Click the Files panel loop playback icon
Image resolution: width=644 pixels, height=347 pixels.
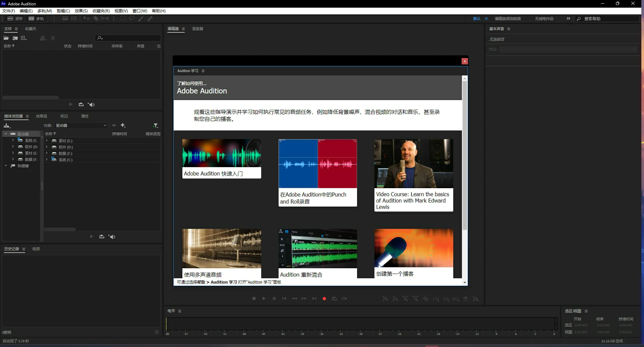click(x=81, y=104)
